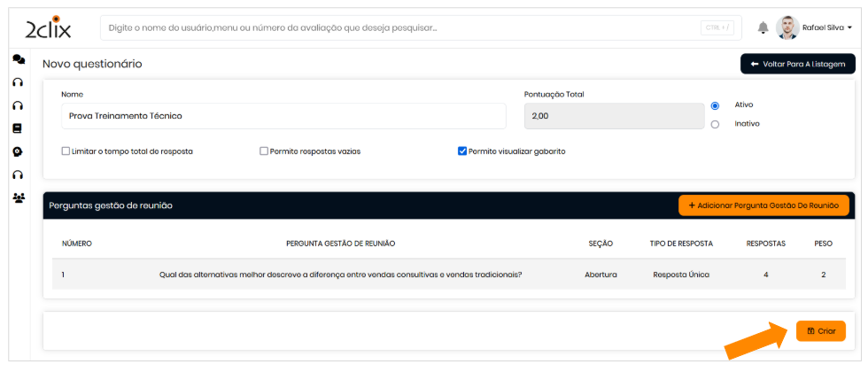Screen dimensions: 868x372
Task: Click the topmost headphones icon in sidebar
Action: [18, 82]
